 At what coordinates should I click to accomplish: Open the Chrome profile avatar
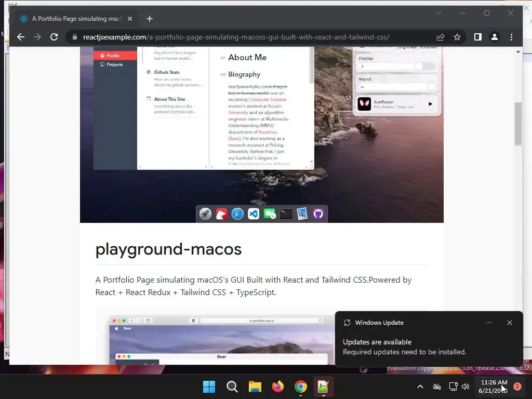(x=495, y=37)
